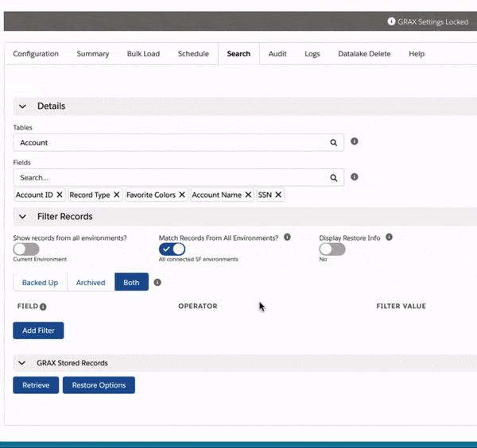The width and height of the screenshot is (477, 448).
Task: Click info icon beside the Both button
Action: 157,282
